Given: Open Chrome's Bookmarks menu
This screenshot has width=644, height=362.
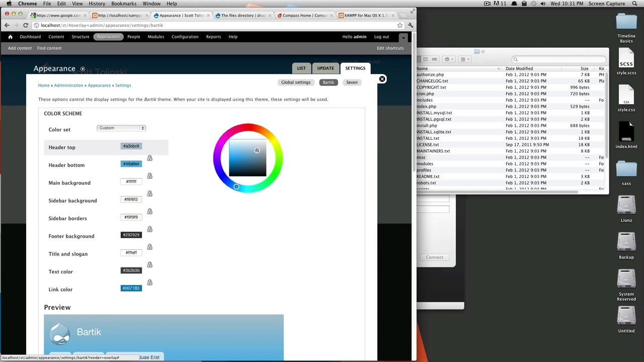Looking at the screenshot, I should coord(124,4).
